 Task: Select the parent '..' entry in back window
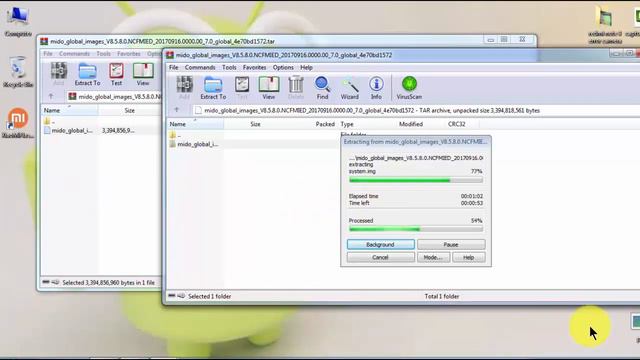pyautogui.click(x=49, y=121)
